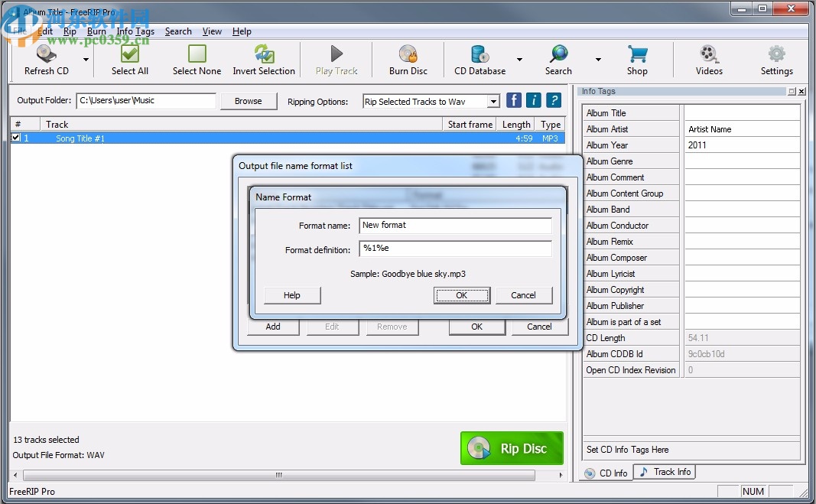The height and width of the screenshot is (504, 816).
Task: Open the Info Tags menu
Action: click(135, 31)
